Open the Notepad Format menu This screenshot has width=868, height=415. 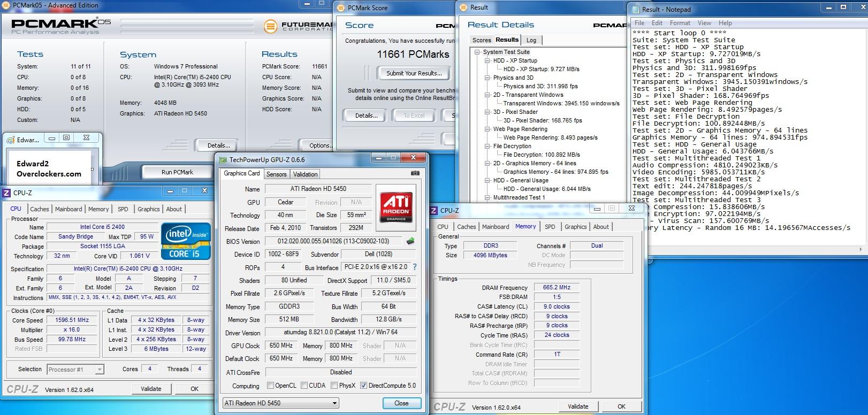[680, 23]
